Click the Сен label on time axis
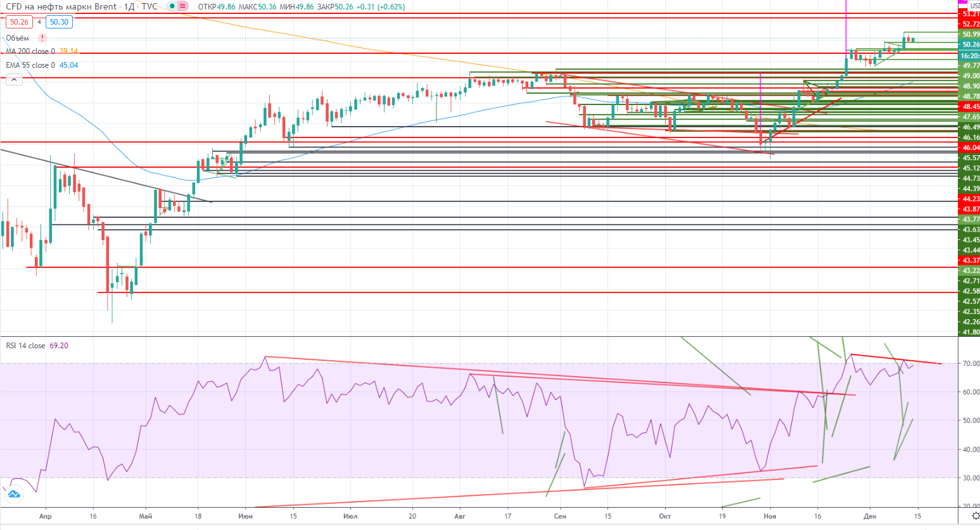Image resolution: width=980 pixels, height=530 pixels. tap(560, 516)
